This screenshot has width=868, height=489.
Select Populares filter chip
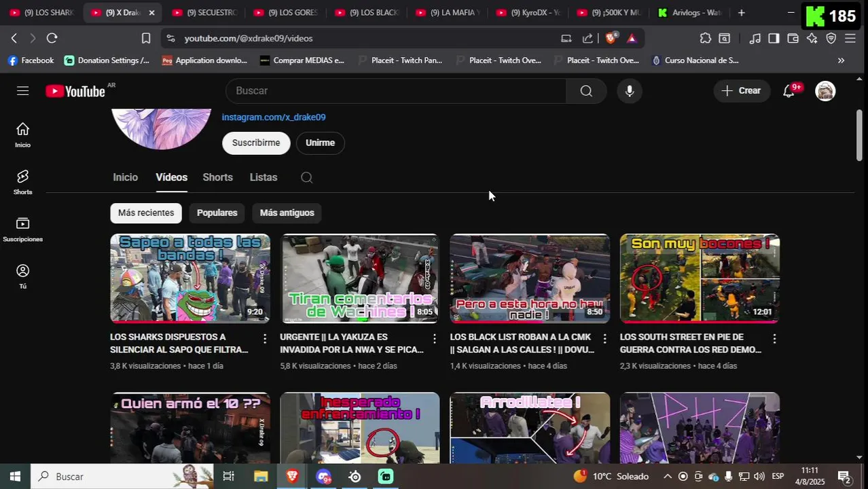217,213
